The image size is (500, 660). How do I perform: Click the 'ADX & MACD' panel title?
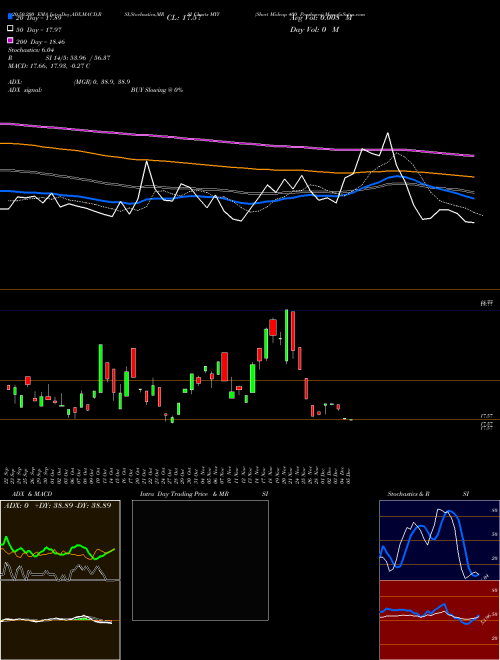32,494
